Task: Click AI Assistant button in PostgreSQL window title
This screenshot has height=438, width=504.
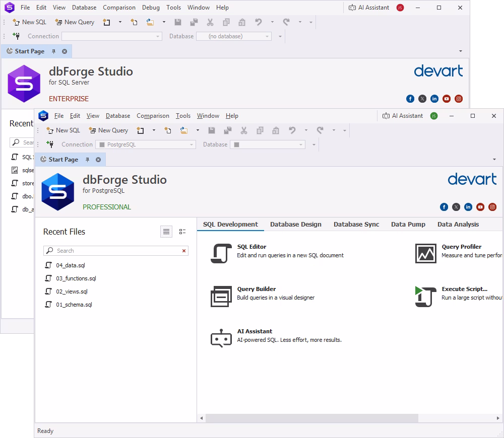Action: [402, 116]
